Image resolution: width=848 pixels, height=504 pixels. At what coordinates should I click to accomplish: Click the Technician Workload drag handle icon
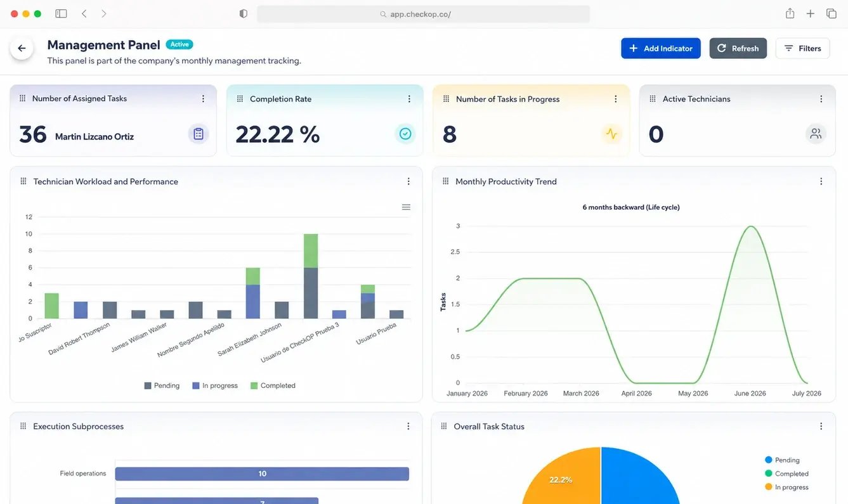click(23, 181)
